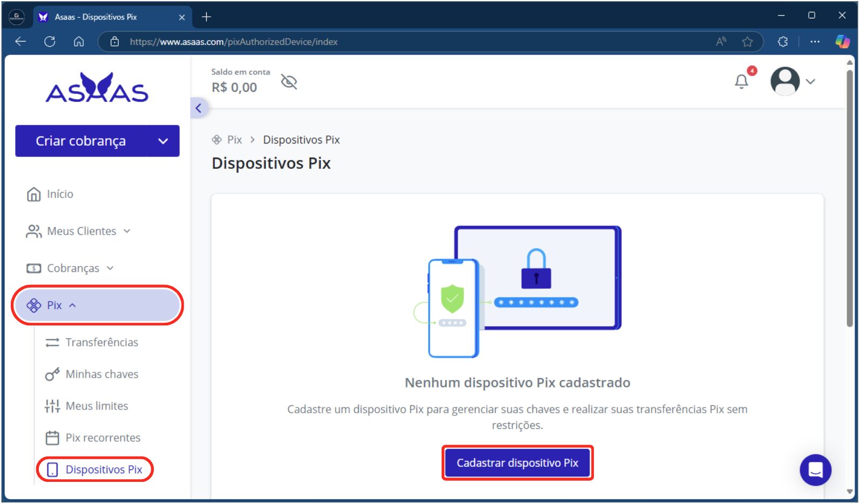Screen dimensions: 860x504
Task: Click Nenhum dispositivo Pix cadastrado heading
Action: point(517,383)
